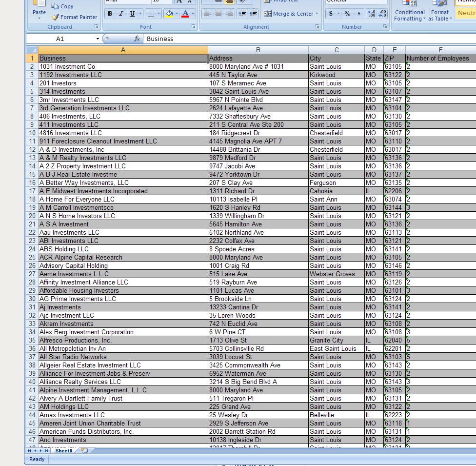Select cell 'American Funds Distributors, Inc.'
The image size is (476, 466).
(123, 432)
